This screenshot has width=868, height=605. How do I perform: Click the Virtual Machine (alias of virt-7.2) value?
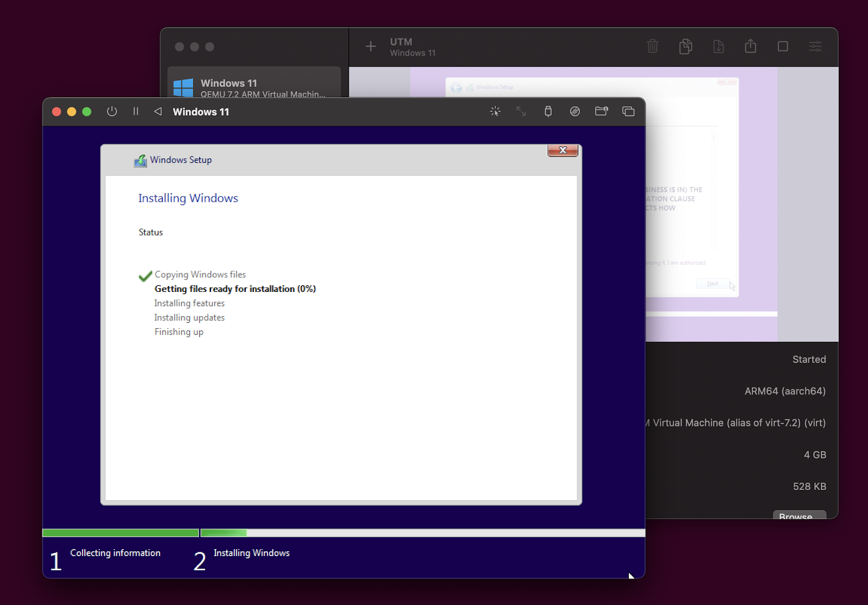[736, 423]
